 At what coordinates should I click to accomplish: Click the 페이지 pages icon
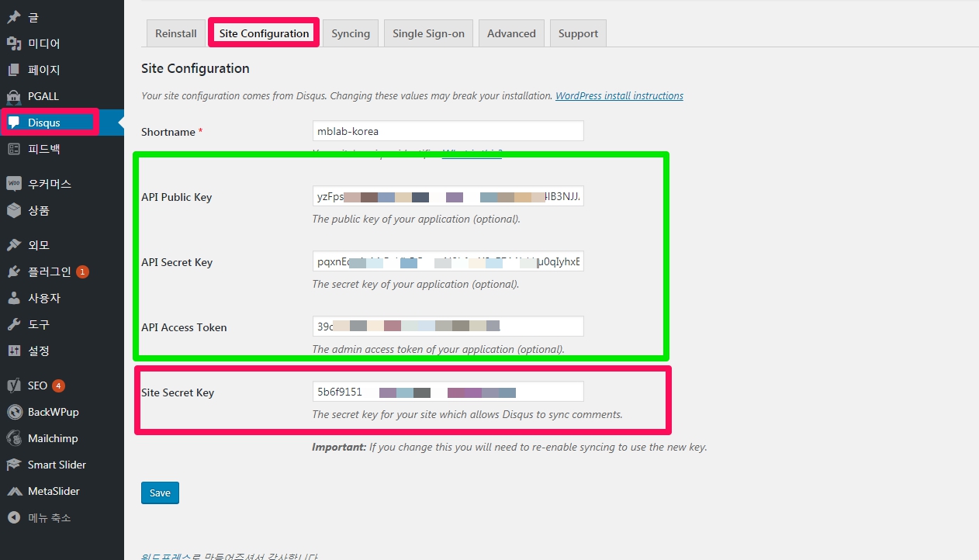click(x=14, y=70)
